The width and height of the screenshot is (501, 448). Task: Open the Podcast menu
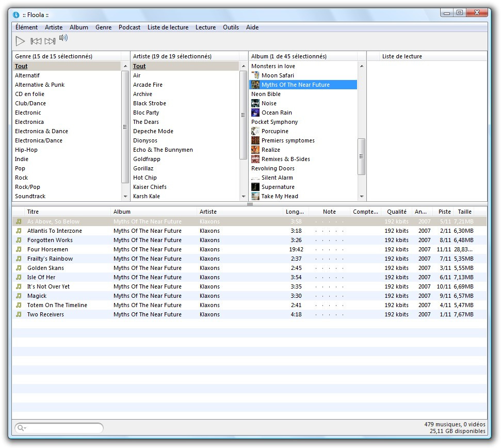(x=130, y=27)
